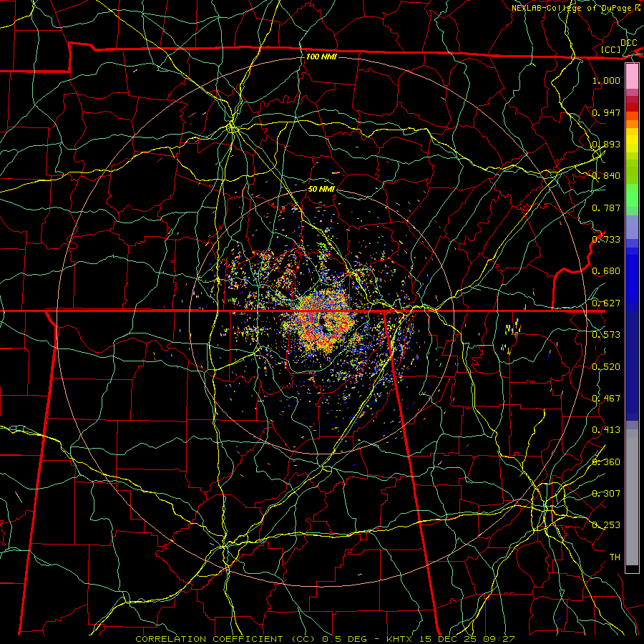Click the 0.733 value on the color scale
The image size is (644, 644).
coord(606,240)
